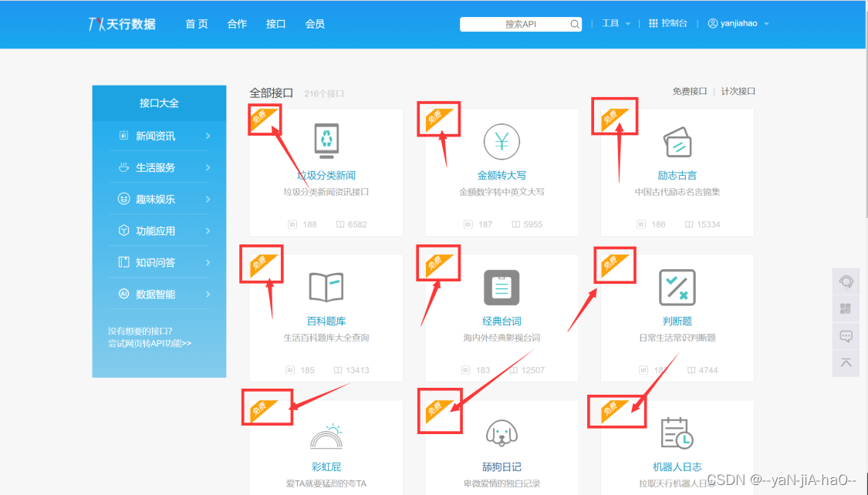Screen dimensions: 868x495
Task: Click the back-to-top arrow icon
Action: pos(846,363)
